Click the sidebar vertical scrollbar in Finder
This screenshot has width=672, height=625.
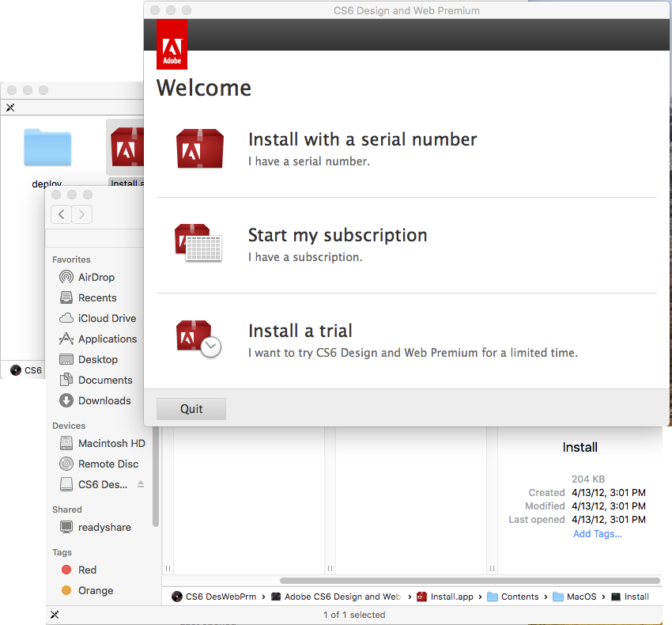click(156, 477)
